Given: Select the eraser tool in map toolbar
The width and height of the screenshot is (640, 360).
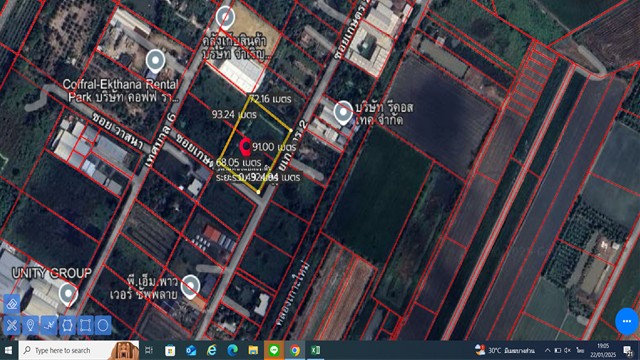Looking at the screenshot, I should 12,304.
